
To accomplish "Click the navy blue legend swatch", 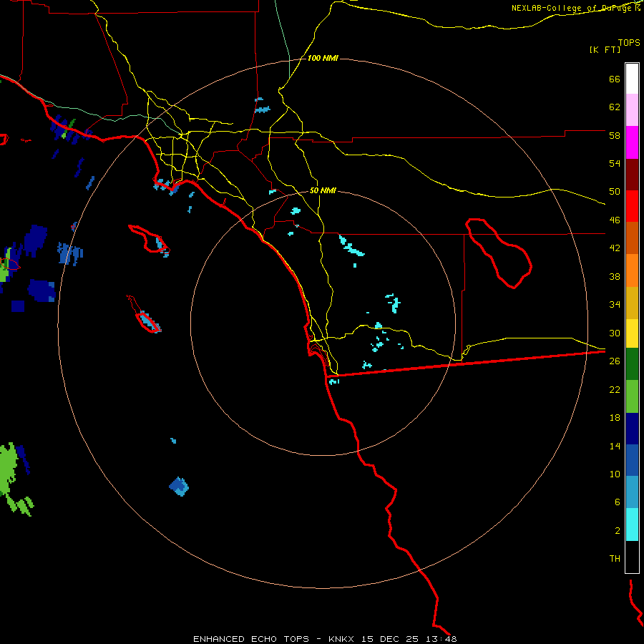I will pyautogui.click(x=632, y=429).
